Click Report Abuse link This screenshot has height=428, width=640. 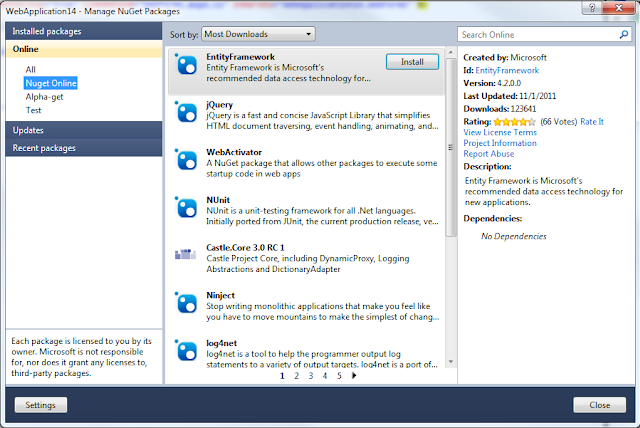pos(489,154)
